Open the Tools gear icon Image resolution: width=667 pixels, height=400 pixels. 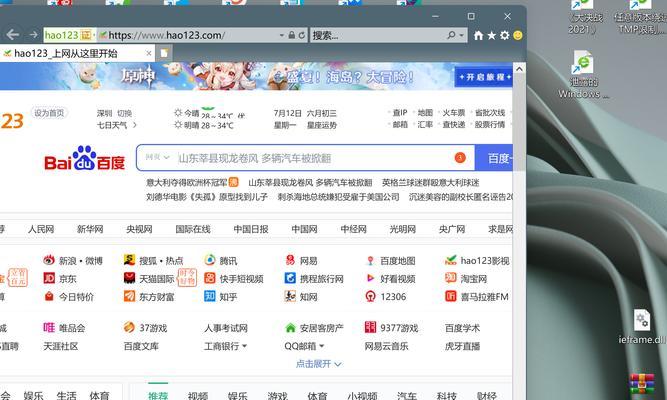[x=505, y=35]
